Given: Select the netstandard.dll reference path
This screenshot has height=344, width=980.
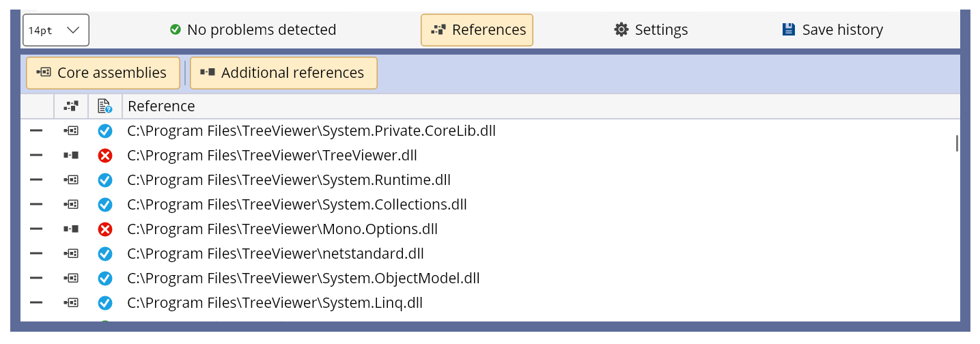Looking at the screenshot, I should click(x=275, y=254).
